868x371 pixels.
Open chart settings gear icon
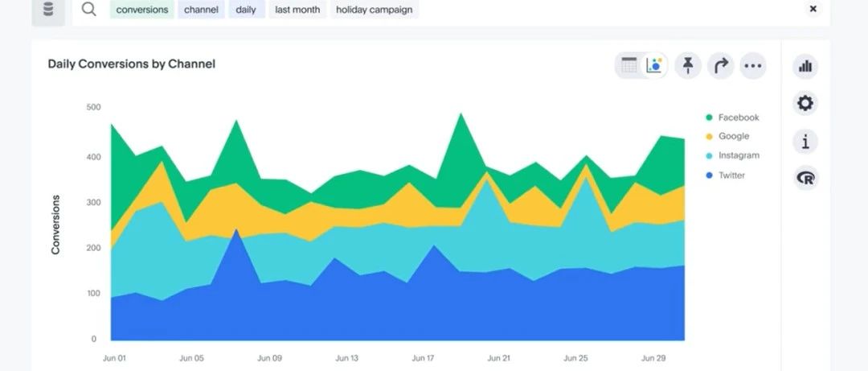click(805, 104)
